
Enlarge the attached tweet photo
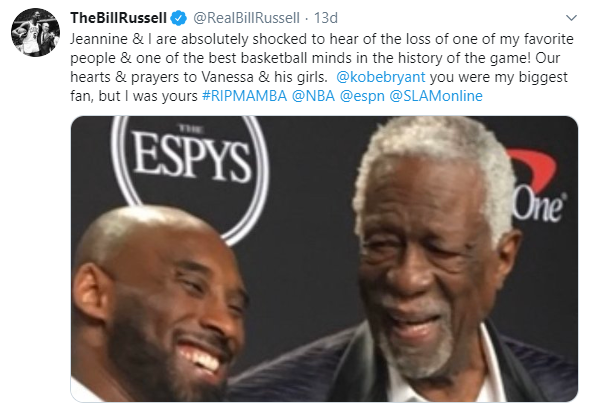(x=324, y=259)
